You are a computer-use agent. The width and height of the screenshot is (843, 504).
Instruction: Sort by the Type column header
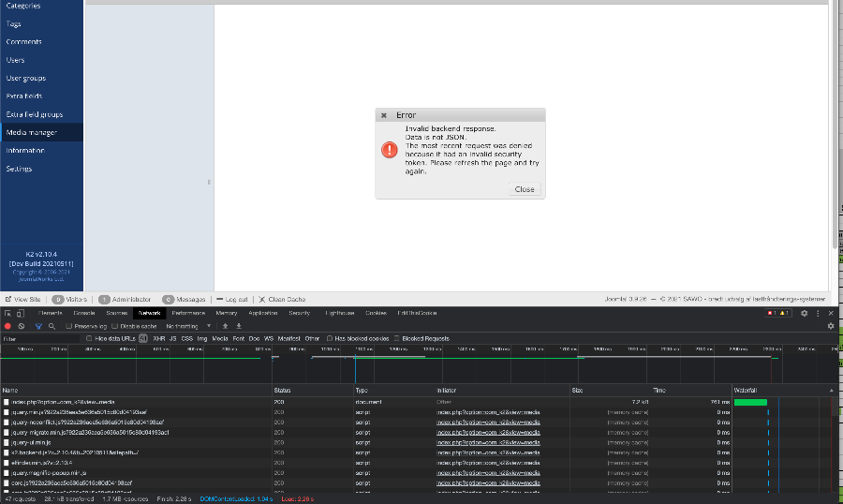pos(394,391)
